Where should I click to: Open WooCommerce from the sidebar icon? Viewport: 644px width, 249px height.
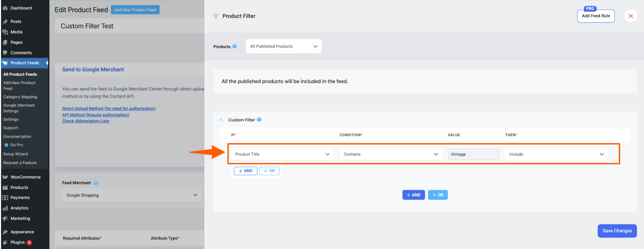[5, 177]
